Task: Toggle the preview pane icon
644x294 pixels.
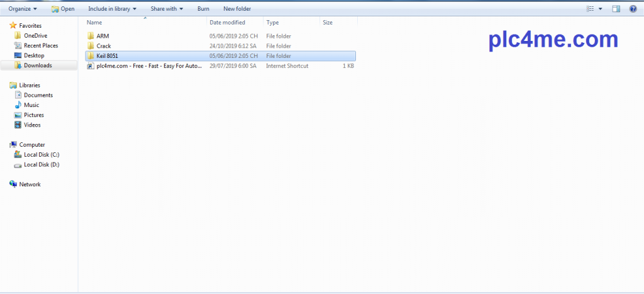Action: pos(616,9)
